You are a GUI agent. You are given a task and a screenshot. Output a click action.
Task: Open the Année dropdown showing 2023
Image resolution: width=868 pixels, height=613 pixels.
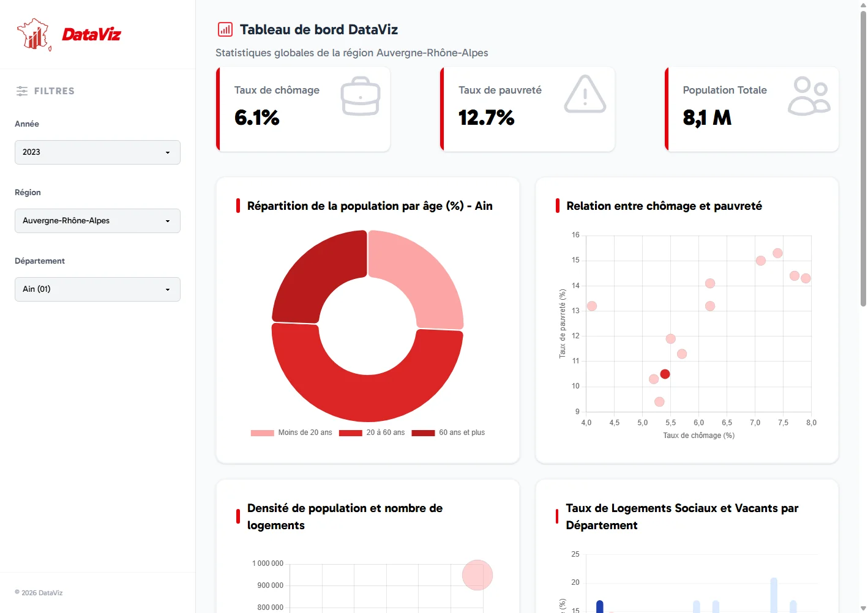tap(97, 152)
